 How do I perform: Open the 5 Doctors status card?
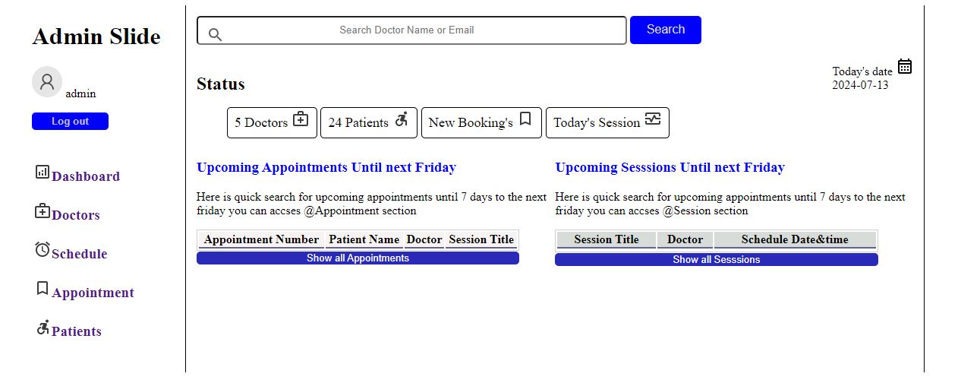click(271, 122)
